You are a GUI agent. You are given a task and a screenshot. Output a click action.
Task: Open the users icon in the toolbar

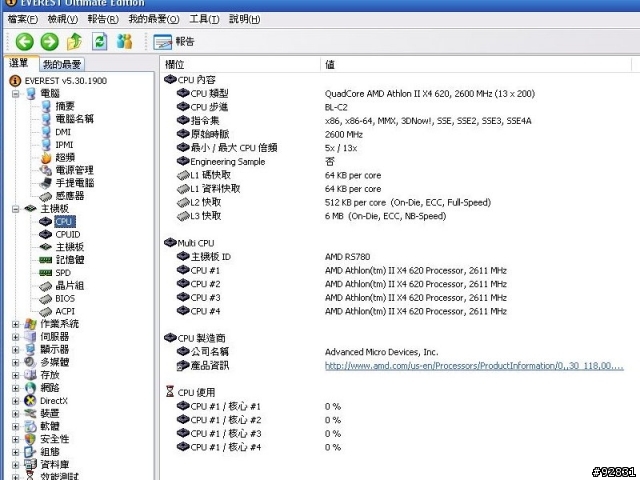pos(124,42)
